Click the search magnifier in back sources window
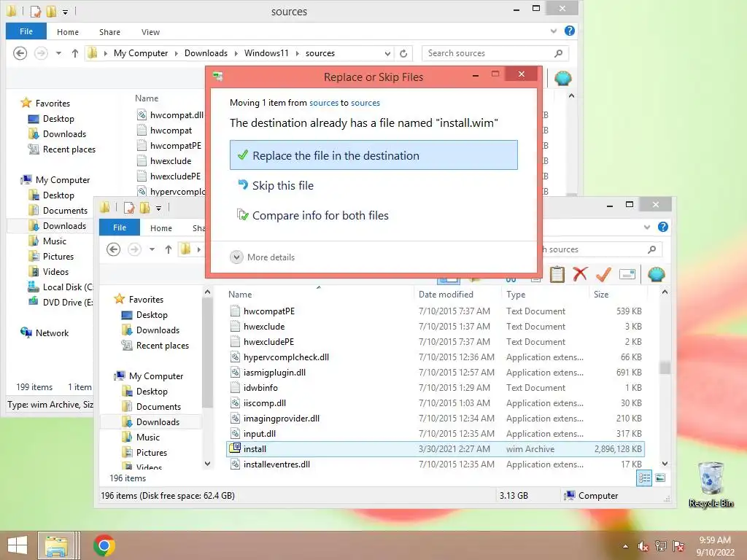 click(x=558, y=53)
